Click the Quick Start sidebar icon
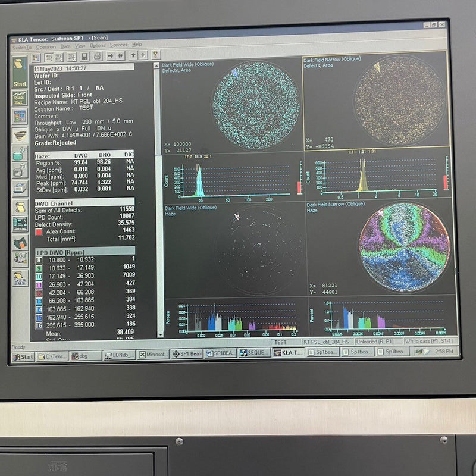This screenshot has width=476, height=476. [x=20, y=98]
